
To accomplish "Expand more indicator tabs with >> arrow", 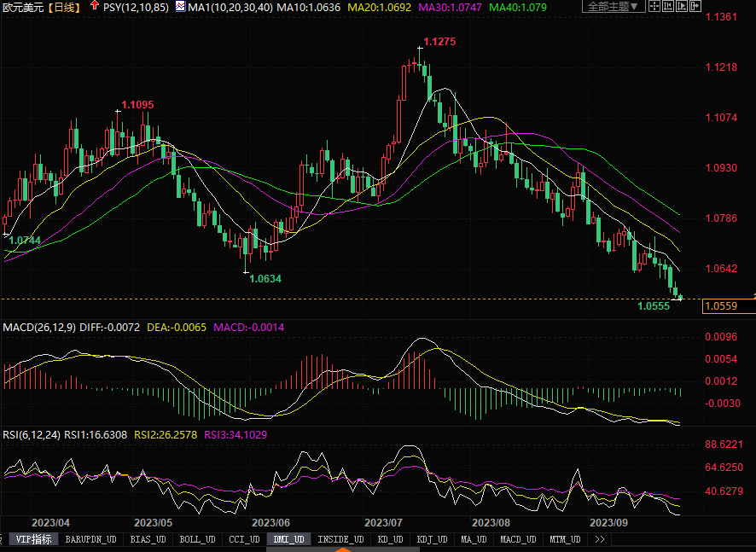I will 600,539.
